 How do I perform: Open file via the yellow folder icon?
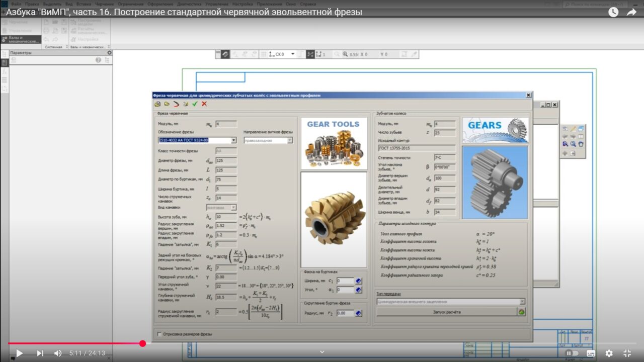[x=167, y=104]
